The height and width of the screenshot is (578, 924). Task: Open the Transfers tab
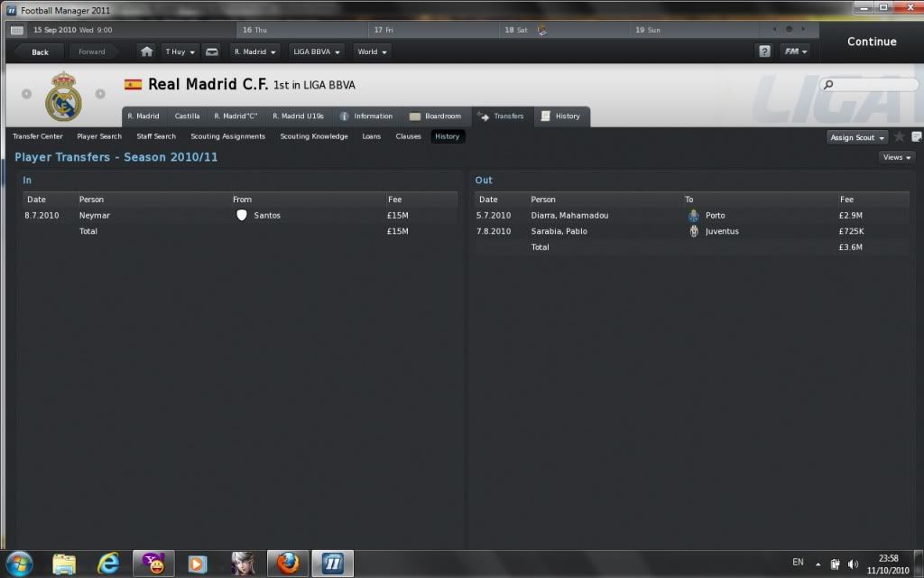click(502, 117)
